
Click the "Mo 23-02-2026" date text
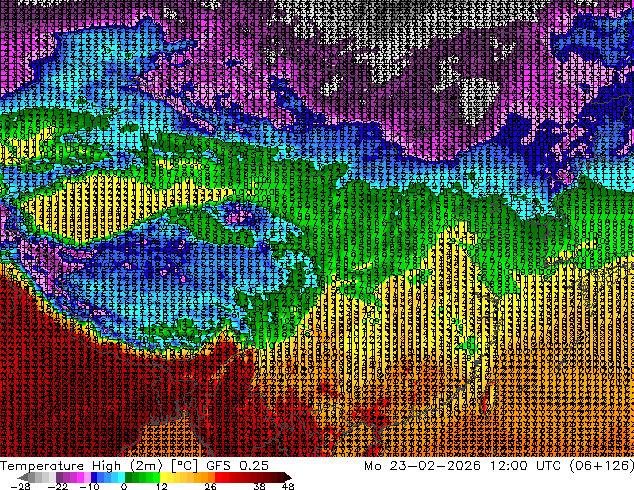point(422,466)
